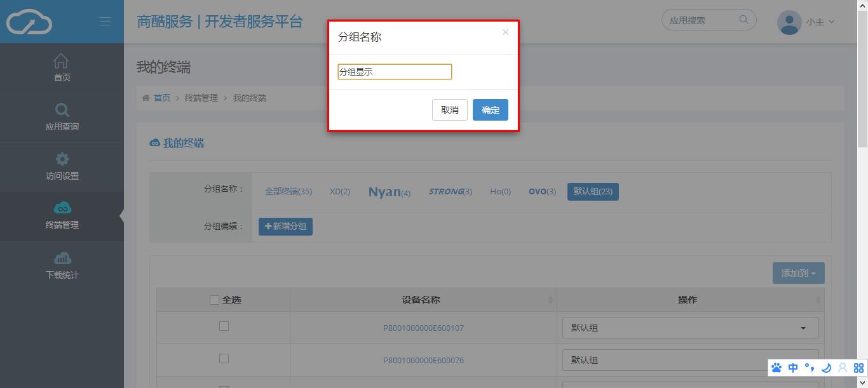Image resolution: width=868 pixels, height=388 pixels.
Task: Close the 分组名称 dialog with the X
Action: click(505, 32)
